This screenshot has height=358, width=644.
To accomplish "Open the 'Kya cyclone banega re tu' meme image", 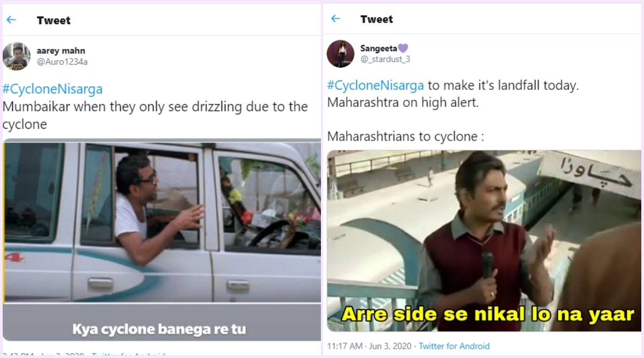I will point(162,239).
